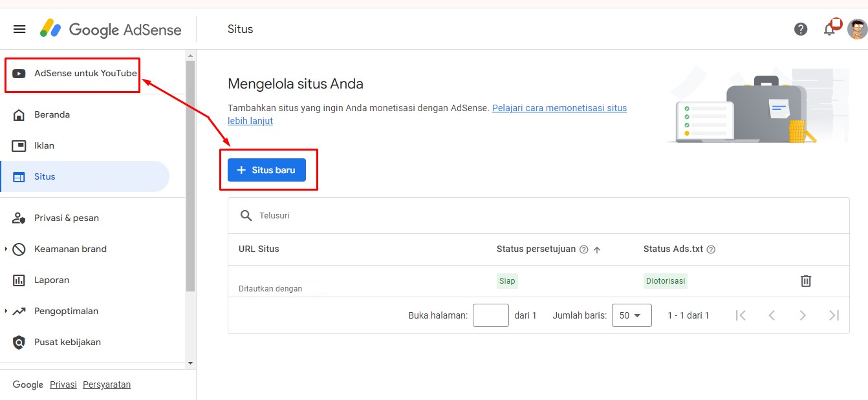Click the Telusuri search field
Screen dimensions: 868x400
click(539, 216)
